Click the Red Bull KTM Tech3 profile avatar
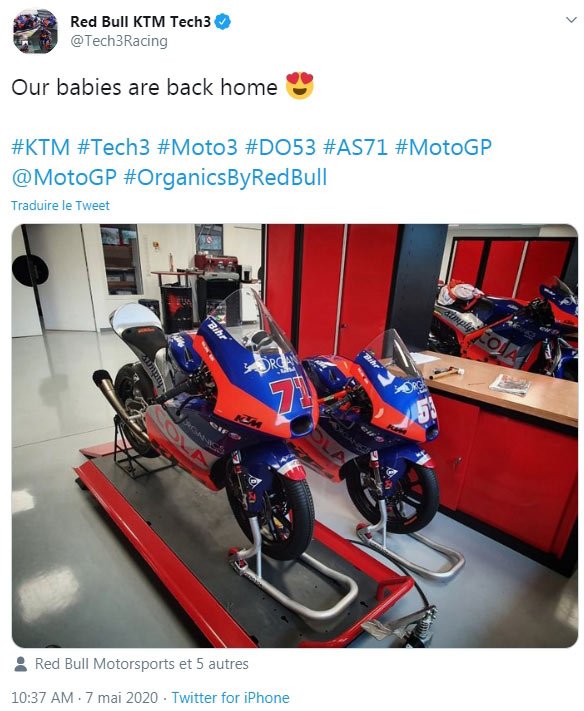 point(35,31)
